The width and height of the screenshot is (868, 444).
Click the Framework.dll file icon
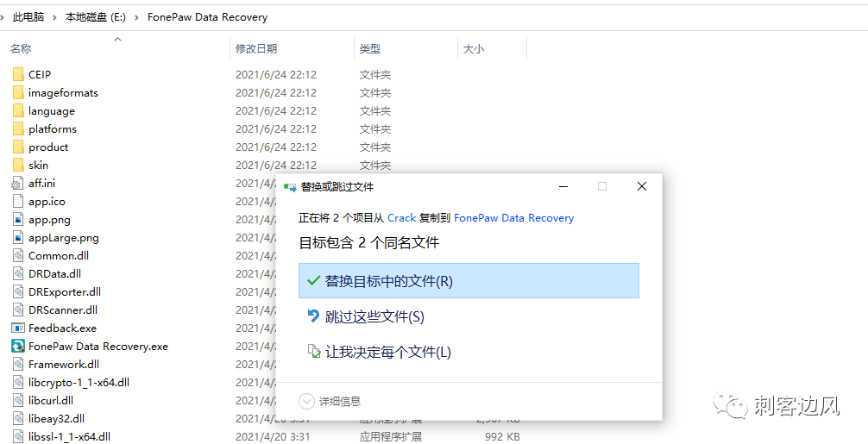[x=18, y=365]
